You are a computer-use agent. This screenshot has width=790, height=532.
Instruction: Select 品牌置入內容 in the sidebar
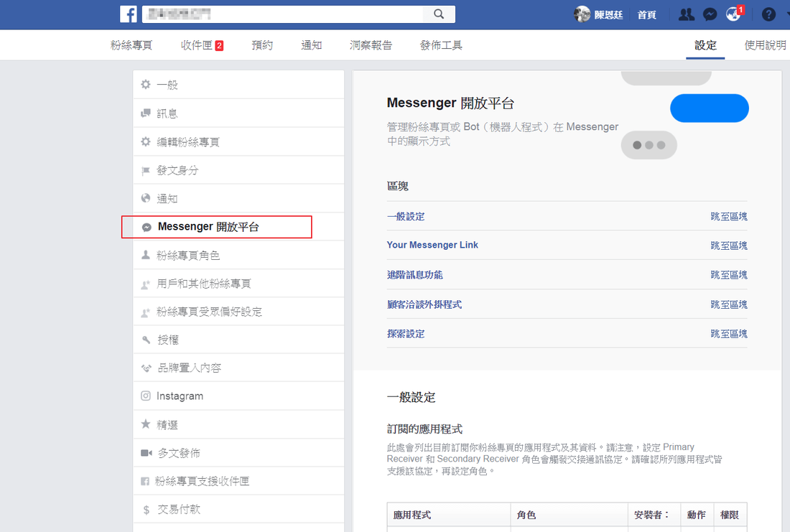click(239, 368)
